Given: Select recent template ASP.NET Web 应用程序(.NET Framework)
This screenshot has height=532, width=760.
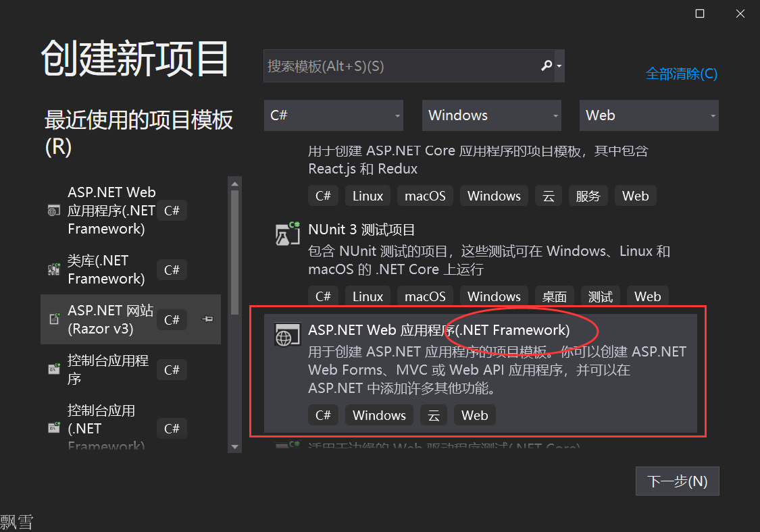Looking at the screenshot, I should coord(131,210).
